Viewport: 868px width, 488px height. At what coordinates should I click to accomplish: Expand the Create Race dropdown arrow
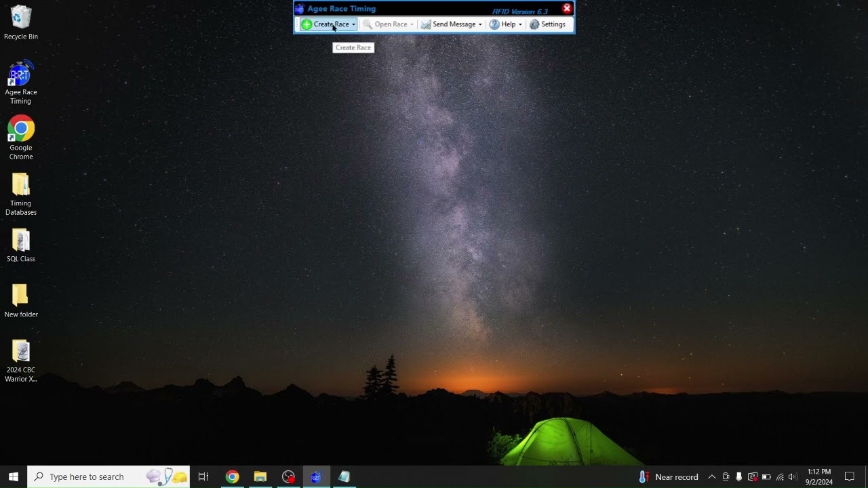[353, 24]
